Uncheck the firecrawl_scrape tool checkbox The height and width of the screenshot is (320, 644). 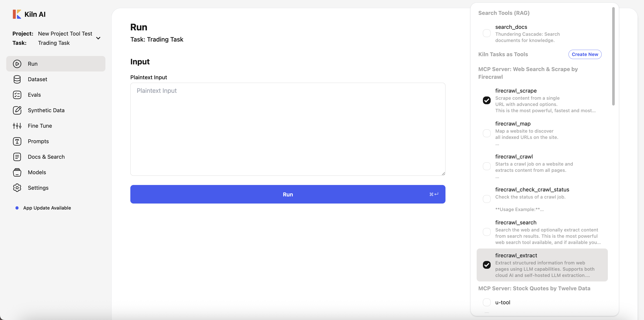click(487, 100)
